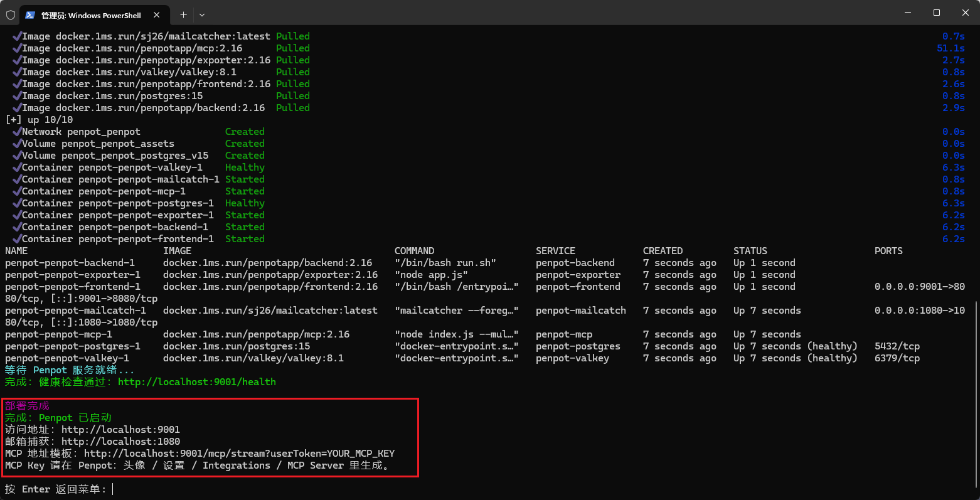Click the SERVICE column header
Viewport: 980px width, 500px height.
pyautogui.click(x=555, y=251)
